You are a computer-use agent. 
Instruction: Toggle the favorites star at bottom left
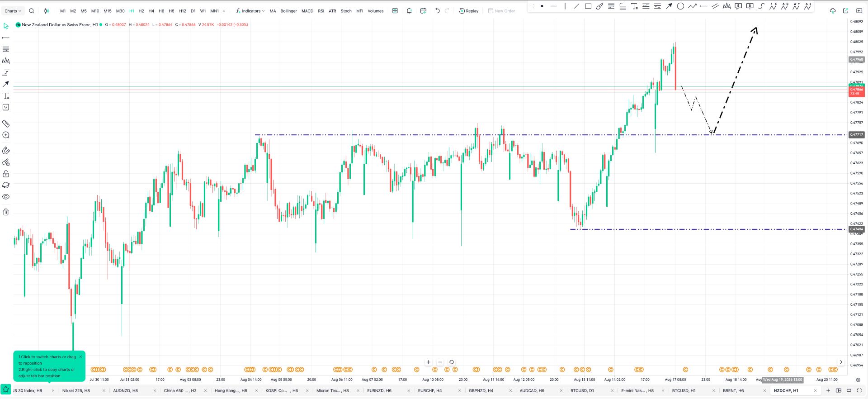point(6,389)
